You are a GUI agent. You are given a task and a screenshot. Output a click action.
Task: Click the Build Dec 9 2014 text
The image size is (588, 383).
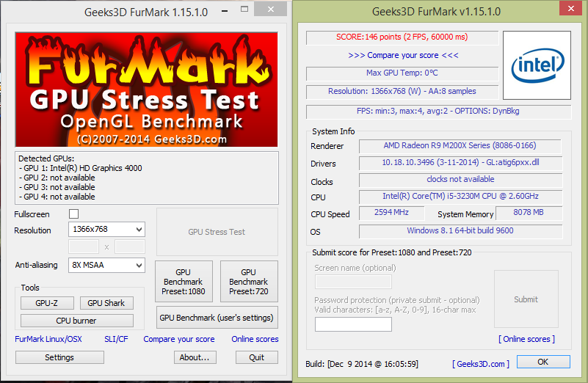362,364
